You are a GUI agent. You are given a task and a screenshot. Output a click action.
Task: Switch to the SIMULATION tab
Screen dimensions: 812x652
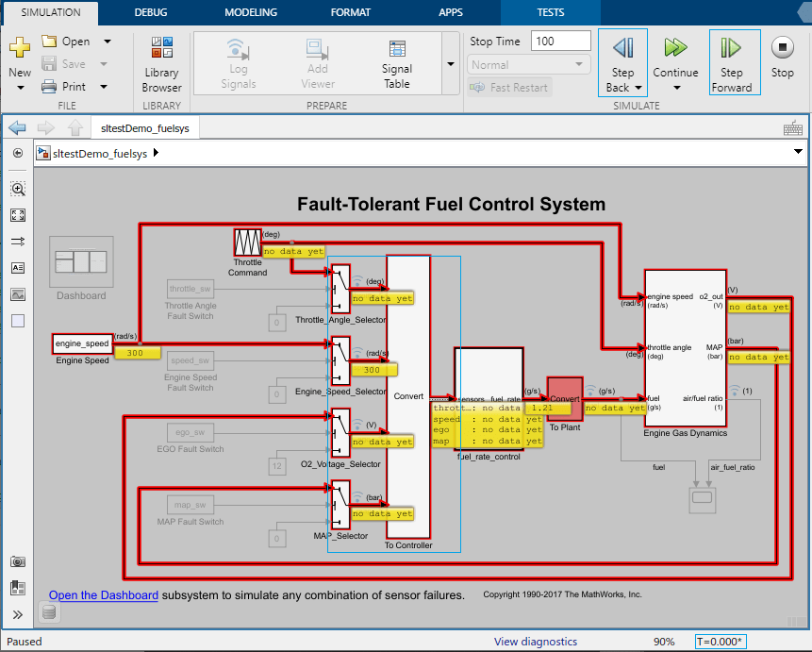point(51,12)
